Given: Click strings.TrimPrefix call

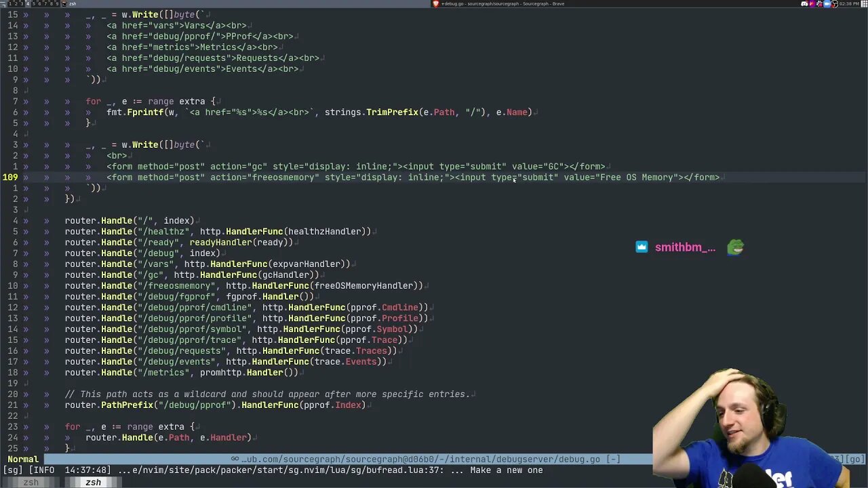Looking at the screenshot, I should coord(372,112).
